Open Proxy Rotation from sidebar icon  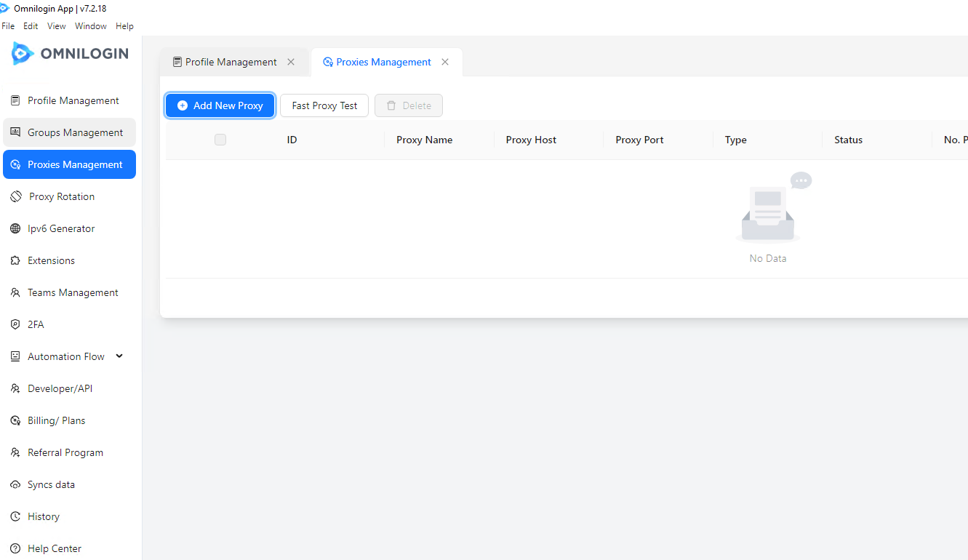click(16, 196)
